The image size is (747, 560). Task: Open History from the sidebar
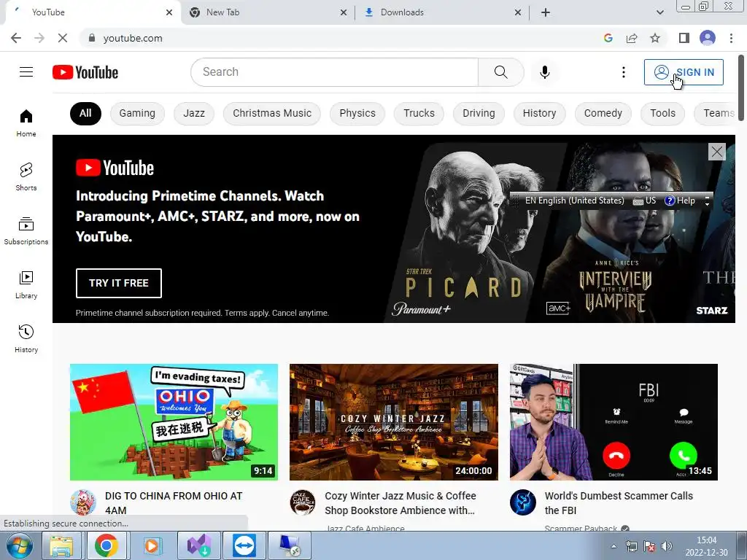coord(26,338)
